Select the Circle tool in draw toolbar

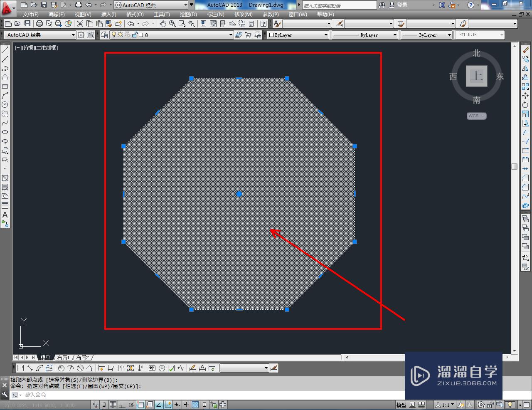[5, 105]
